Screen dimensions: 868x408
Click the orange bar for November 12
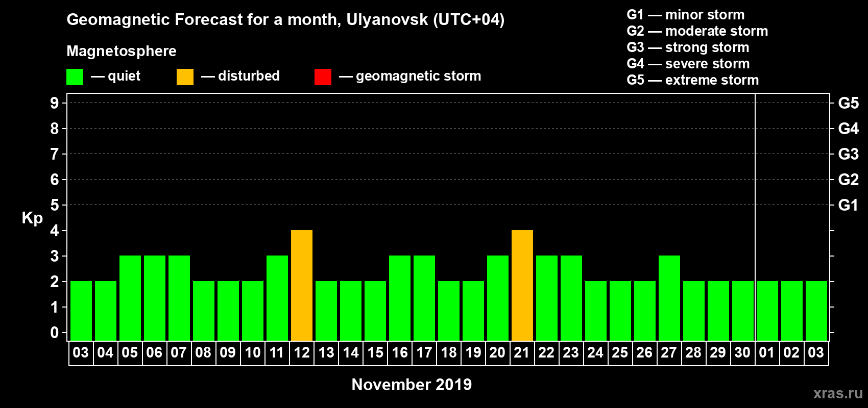pos(302,285)
